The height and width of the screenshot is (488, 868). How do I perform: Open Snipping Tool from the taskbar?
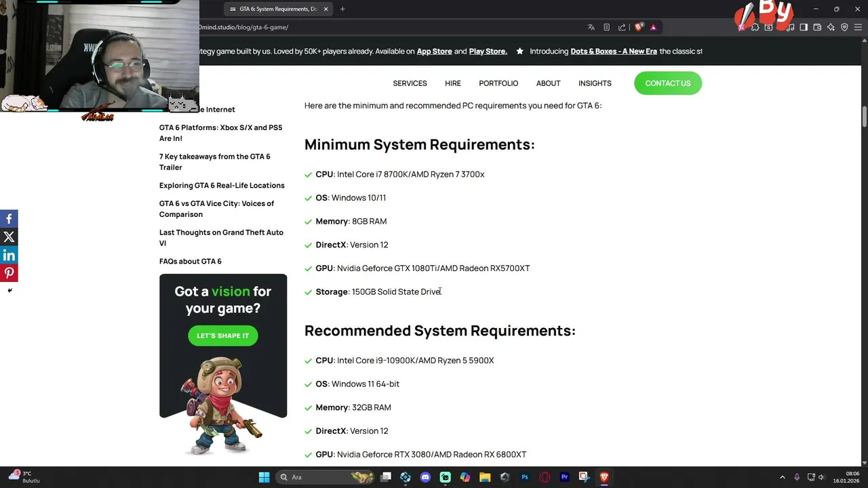tap(584, 477)
